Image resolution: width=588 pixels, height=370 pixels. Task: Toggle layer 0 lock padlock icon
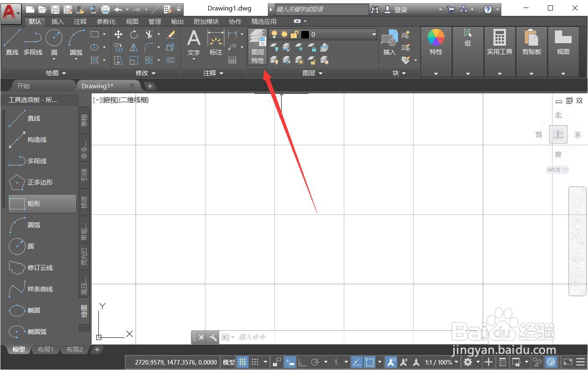pyautogui.click(x=294, y=34)
